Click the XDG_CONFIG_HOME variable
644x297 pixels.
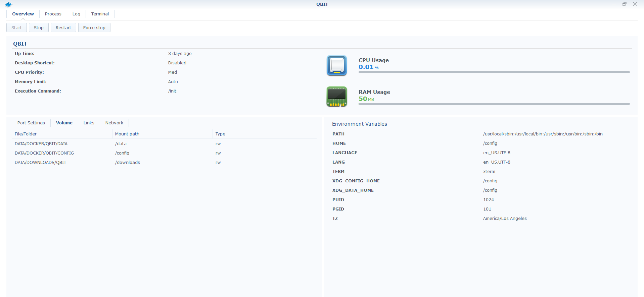pos(356,181)
